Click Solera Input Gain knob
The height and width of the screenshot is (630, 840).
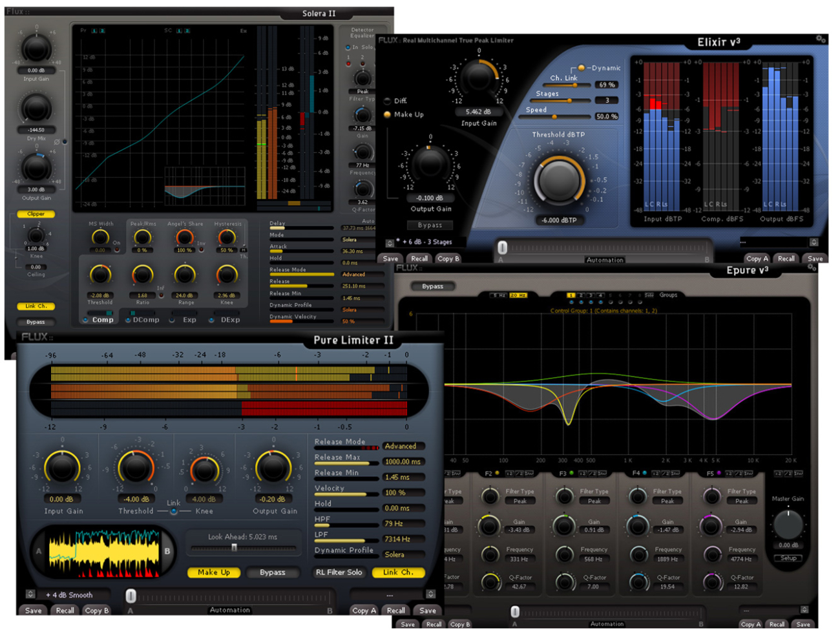[x=36, y=49]
